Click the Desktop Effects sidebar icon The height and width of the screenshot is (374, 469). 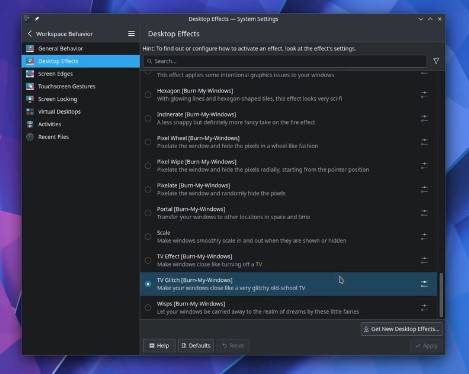[x=30, y=61]
